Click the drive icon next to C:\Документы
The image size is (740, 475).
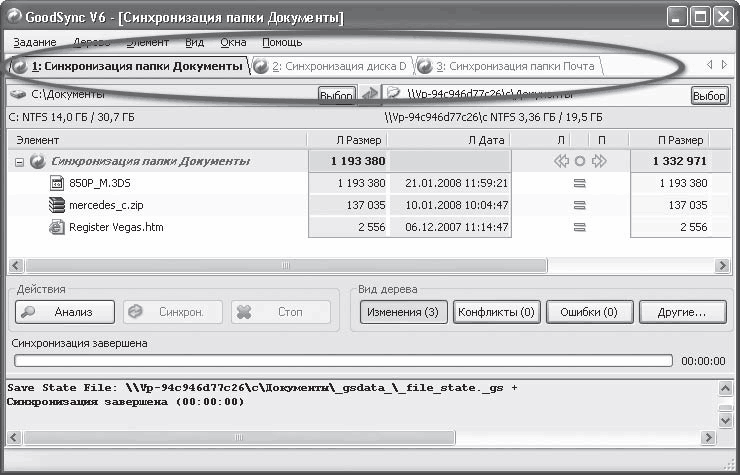[x=18, y=94]
